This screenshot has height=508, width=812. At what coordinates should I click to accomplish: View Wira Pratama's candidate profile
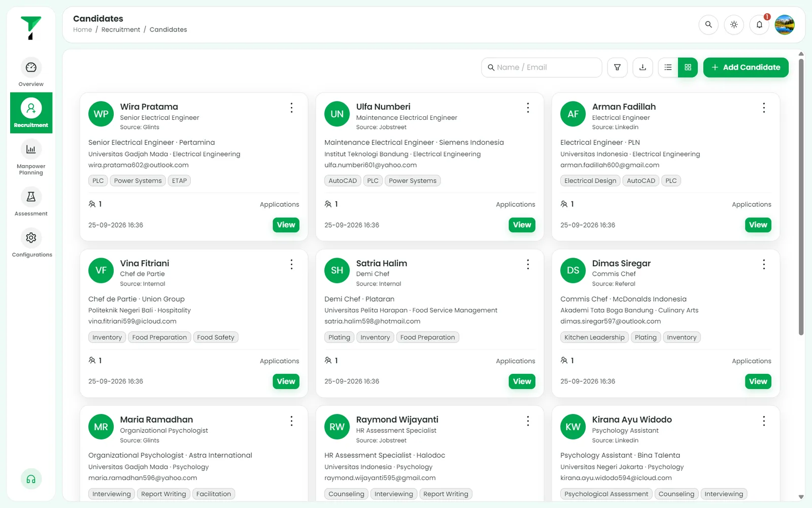pyautogui.click(x=286, y=225)
